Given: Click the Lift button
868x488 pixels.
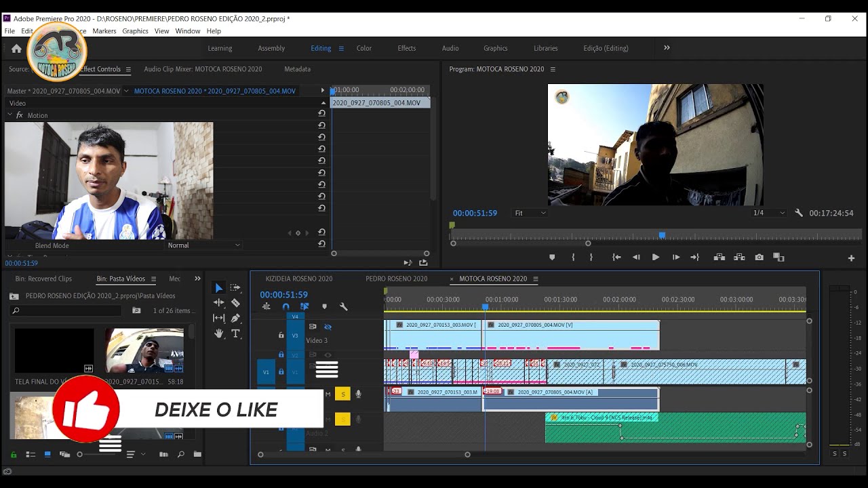Looking at the screenshot, I should coord(719,258).
